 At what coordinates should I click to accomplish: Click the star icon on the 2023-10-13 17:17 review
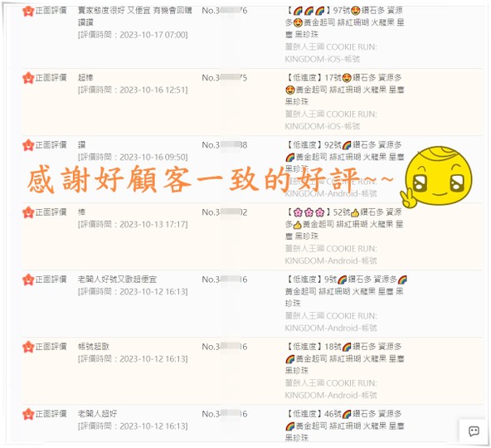[28, 212]
